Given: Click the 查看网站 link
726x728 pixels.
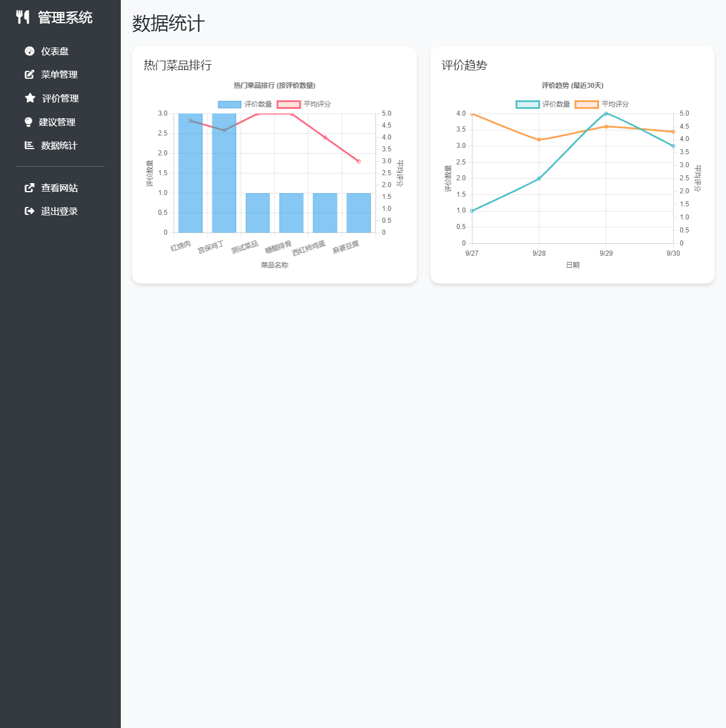Looking at the screenshot, I should click(59, 188).
